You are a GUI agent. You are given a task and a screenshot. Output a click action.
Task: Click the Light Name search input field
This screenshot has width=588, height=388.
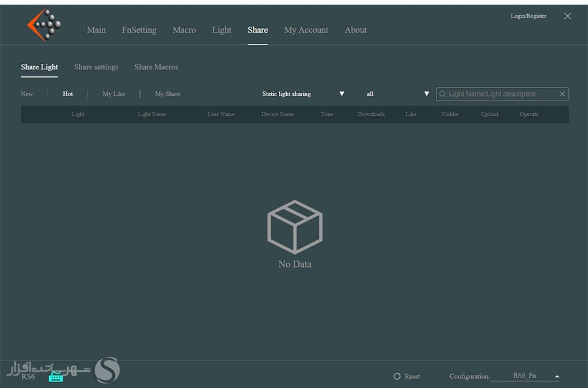click(500, 94)
